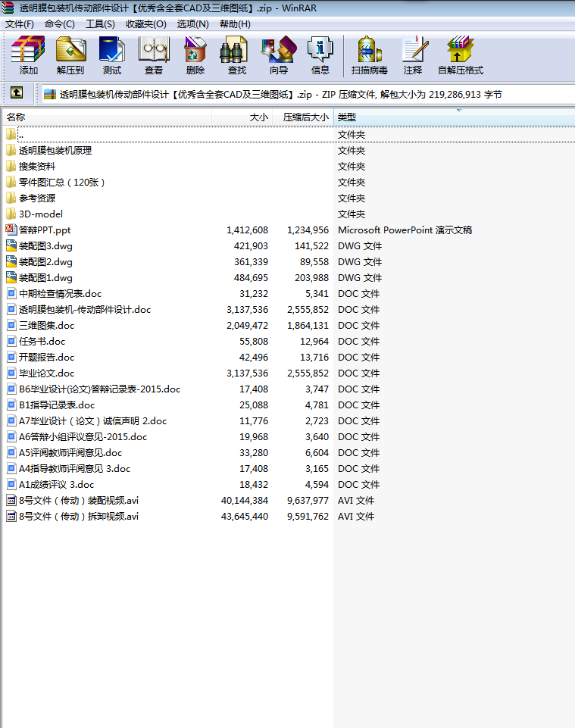Image resolution: width=575 pixels, height=728 pixels.
Task: Click size value 1,412,608
Action: 247,230
